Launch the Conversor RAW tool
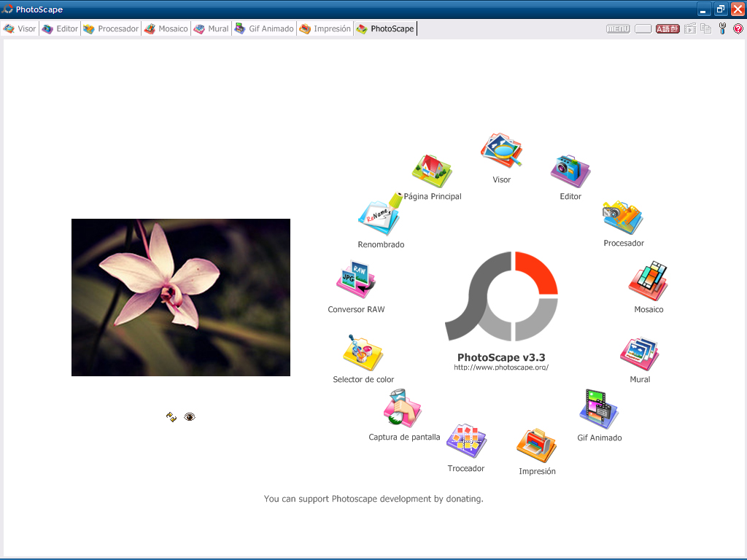This screenshot has width=747, height=560. [x=356, y=279]
